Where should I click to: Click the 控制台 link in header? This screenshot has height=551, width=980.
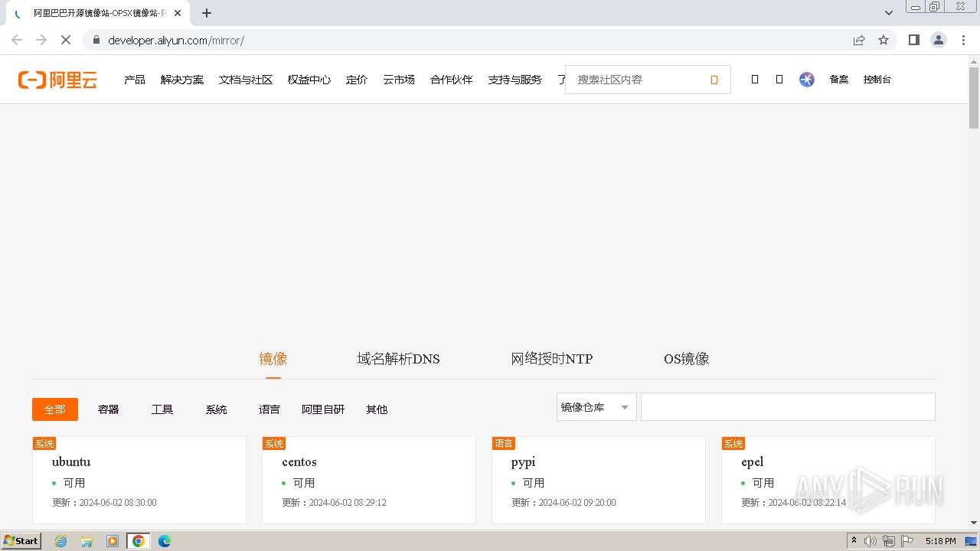pyautogui.click(x=877, y=80)
